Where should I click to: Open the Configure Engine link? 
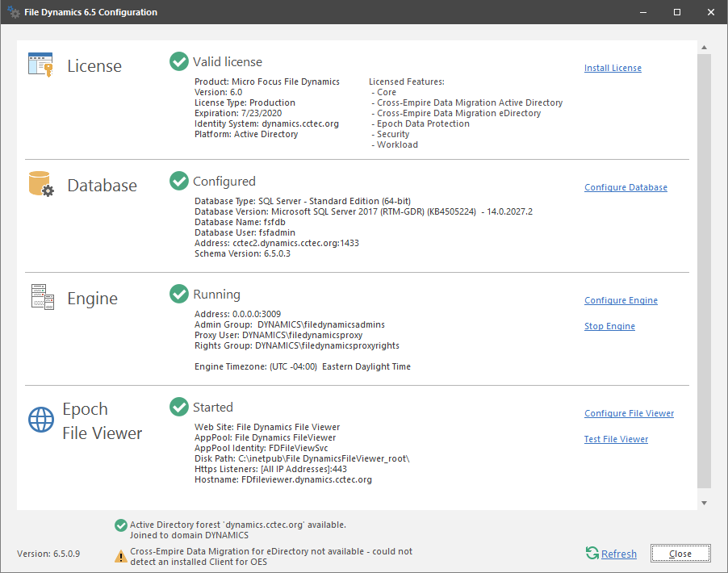point(621,301)
